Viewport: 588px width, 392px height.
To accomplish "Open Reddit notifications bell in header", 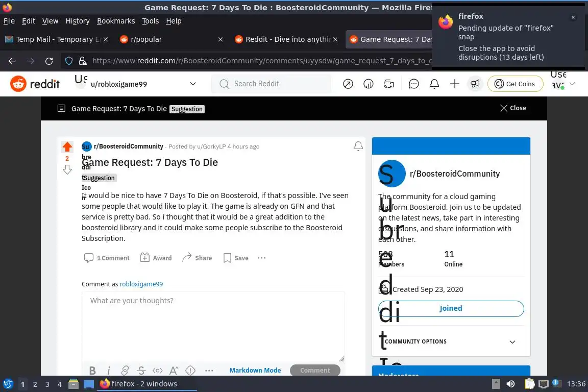I will [434, 84].
